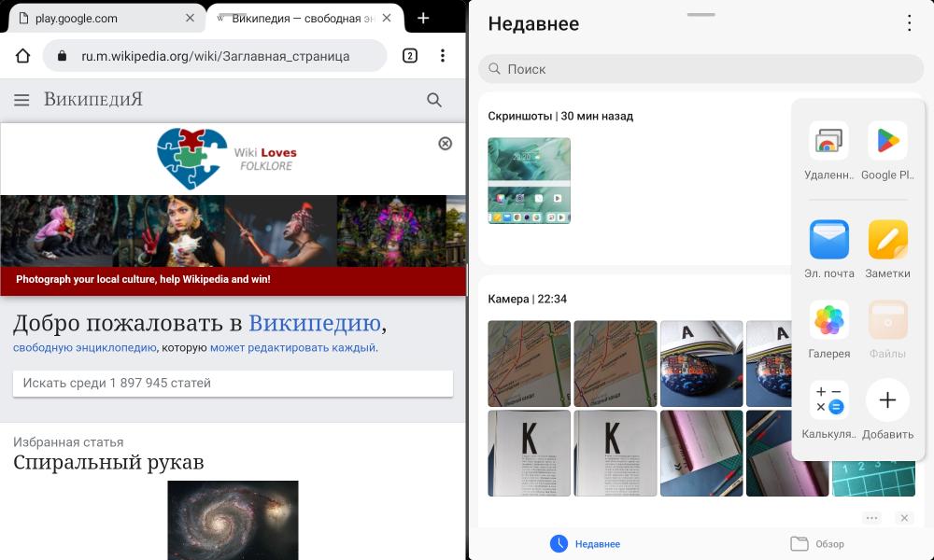Image resolution: width=934 pixels, height=560 pixels.
Task: Follow the может редактировать каждый link
Action: click(x=293, y=347)
